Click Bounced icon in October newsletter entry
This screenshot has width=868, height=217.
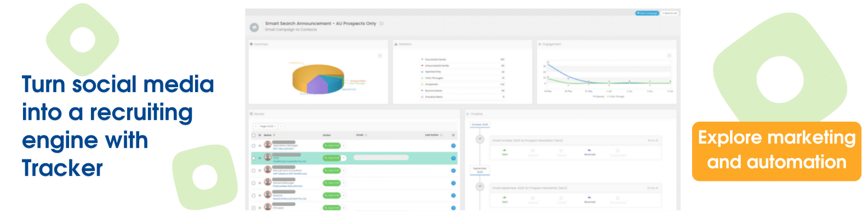[590, 151]
